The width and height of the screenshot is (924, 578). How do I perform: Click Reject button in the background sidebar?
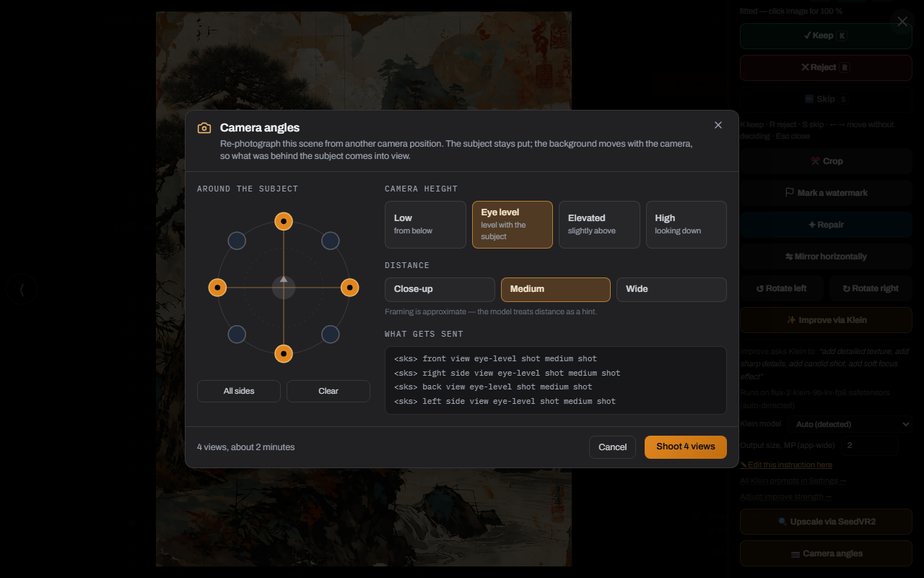point(826,67)
